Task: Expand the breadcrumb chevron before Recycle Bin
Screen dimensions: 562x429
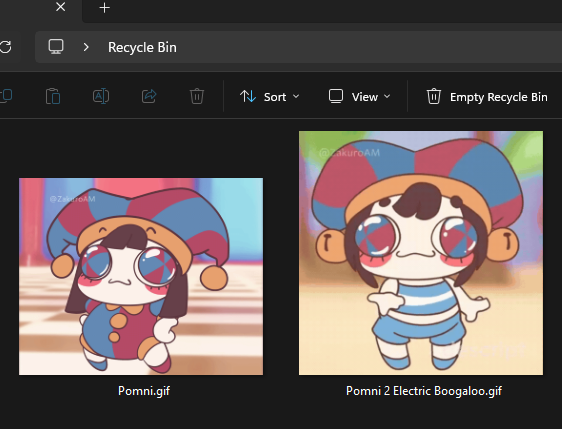Action: pos(86,47)
